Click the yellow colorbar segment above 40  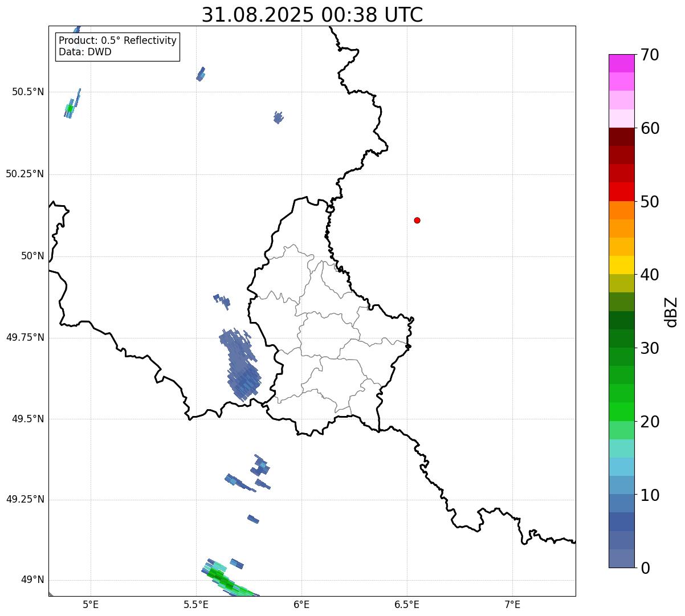tap(622, 265)
